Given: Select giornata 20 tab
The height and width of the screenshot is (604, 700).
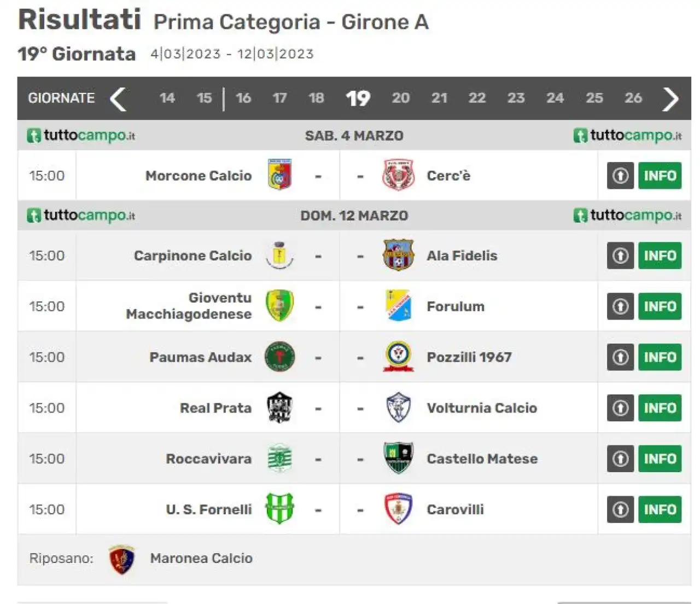Looking at the screenshot, I should point(400,98).
